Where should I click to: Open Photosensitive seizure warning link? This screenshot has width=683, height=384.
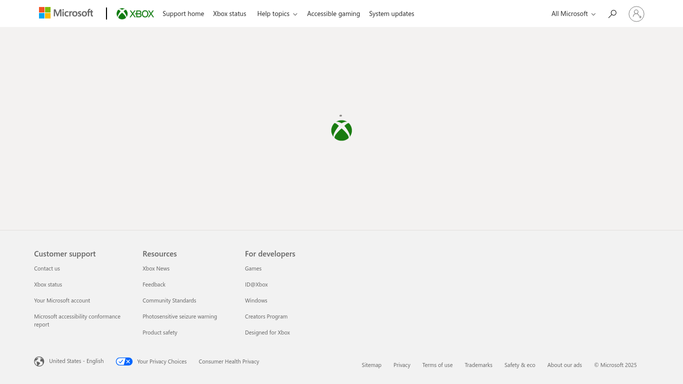[179, 317]
